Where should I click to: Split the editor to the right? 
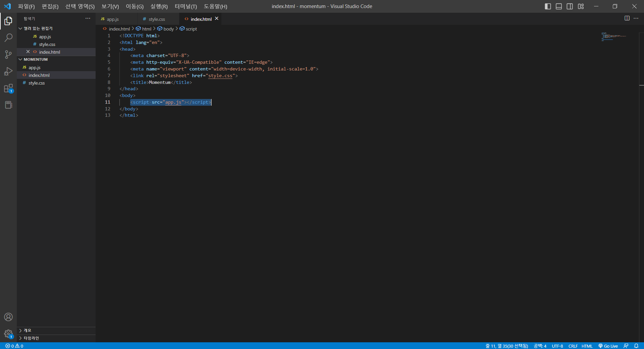[627, 18]
